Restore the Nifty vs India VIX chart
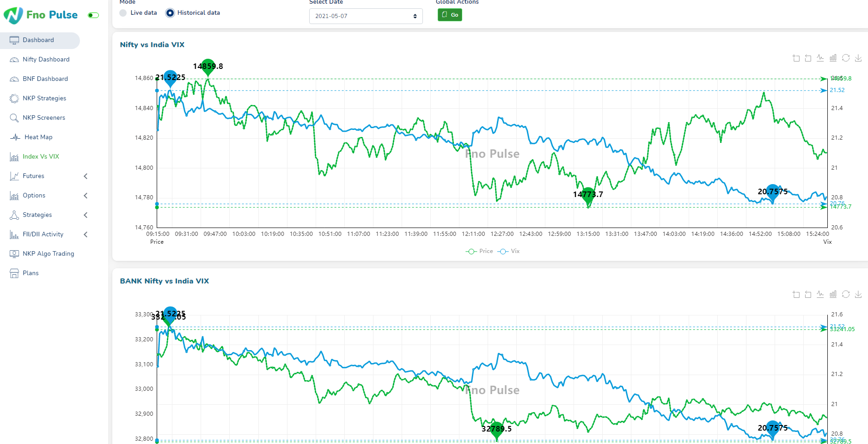Screen dimensions: 868x444 846,58
